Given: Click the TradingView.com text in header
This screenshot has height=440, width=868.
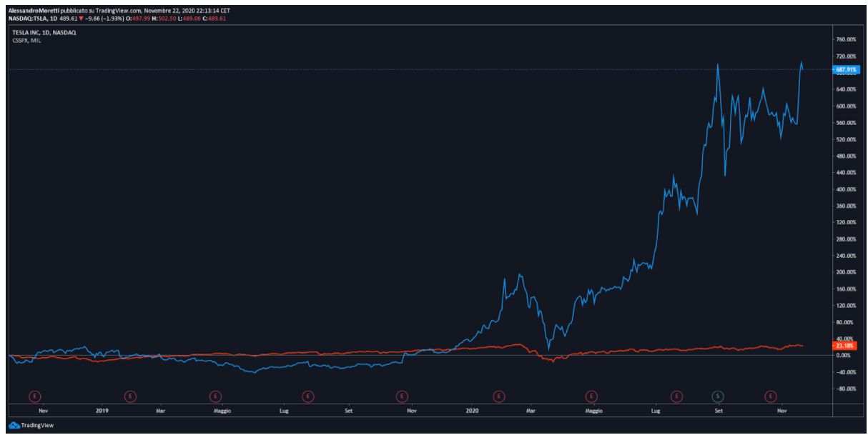Looking at the screenshot, I should tap(120, 11).
